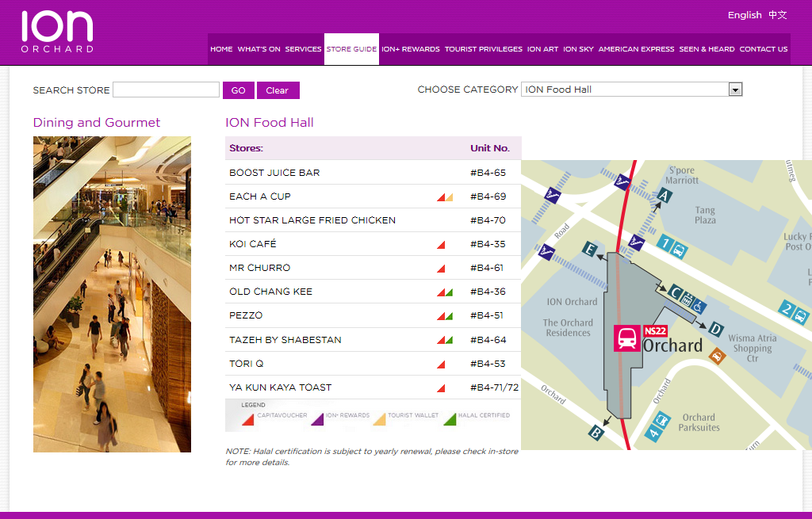This screenshot has height=519, width=812.
Task: Select the Hot Star Large Fried Chicken row
Action: pyautogui.click(x=373, y=220)
